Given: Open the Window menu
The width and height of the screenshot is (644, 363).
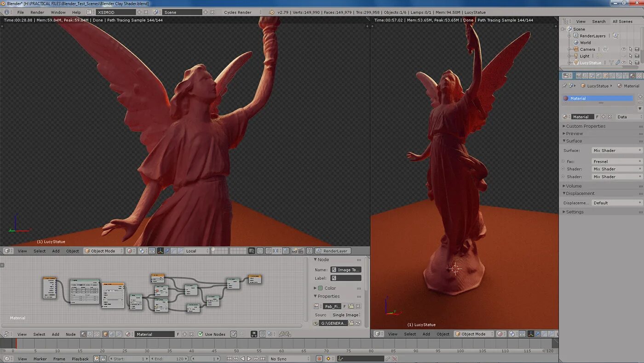Looking at the screenshot, I should pos(58,12).
